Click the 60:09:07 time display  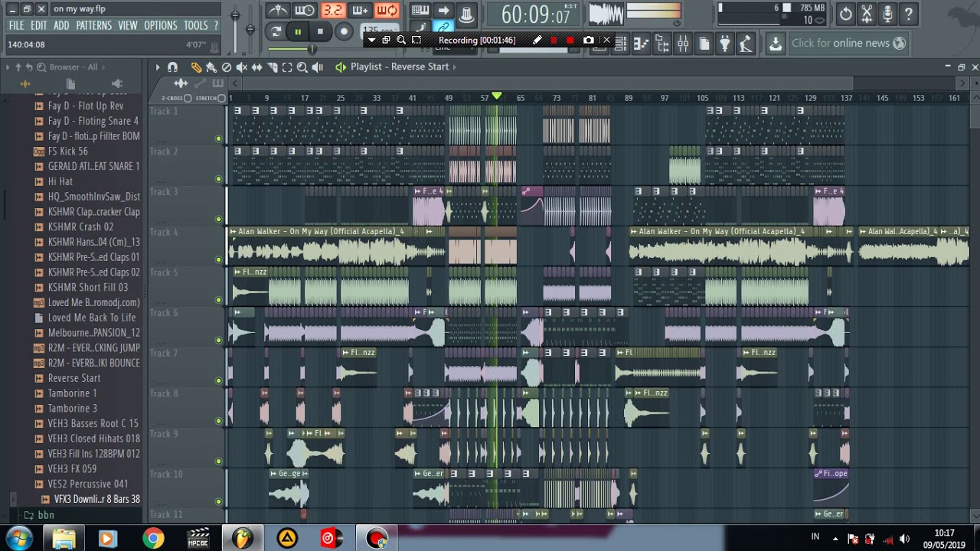point(536,14)
